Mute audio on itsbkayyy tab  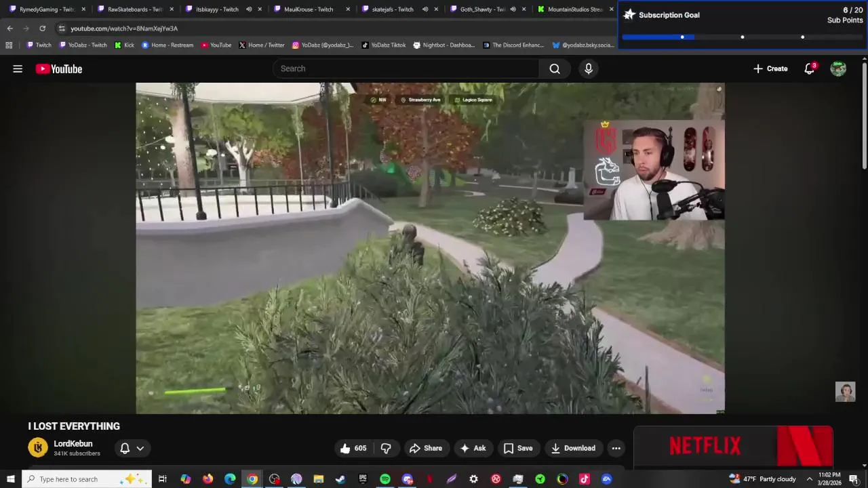coord(249,9)
